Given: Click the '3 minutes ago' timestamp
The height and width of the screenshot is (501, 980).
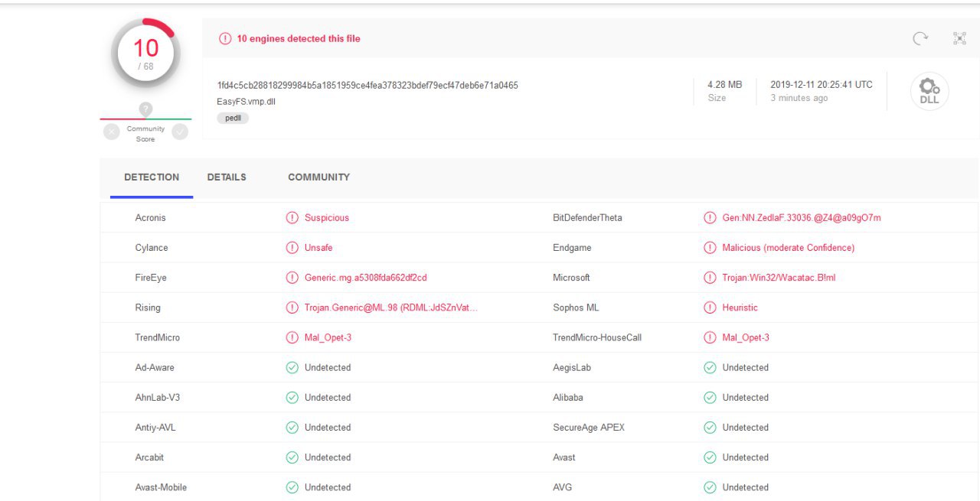Looking at the screenshot, I should tap(799, 98).
